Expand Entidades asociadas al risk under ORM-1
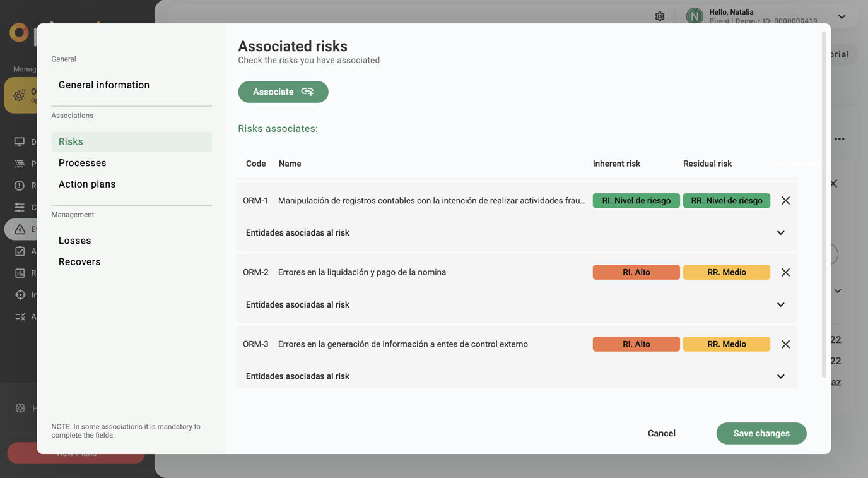Screen dimensions: 868x478 coord(780,232)
